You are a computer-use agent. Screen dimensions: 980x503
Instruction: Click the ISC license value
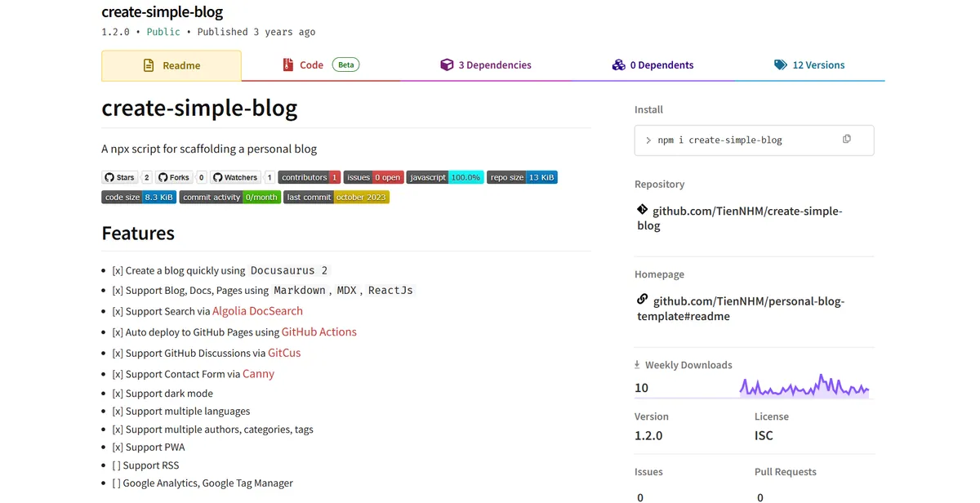[x=764, y=435]
